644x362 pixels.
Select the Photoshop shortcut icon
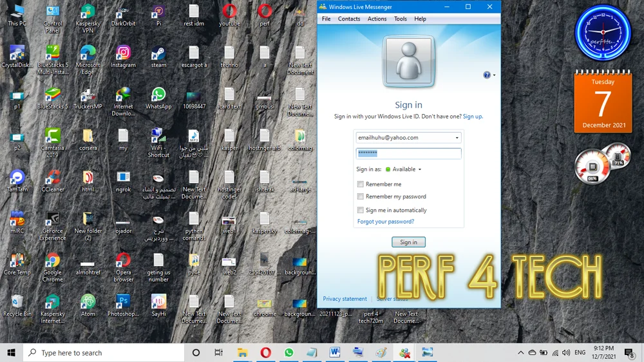click(x=123, y=306)
